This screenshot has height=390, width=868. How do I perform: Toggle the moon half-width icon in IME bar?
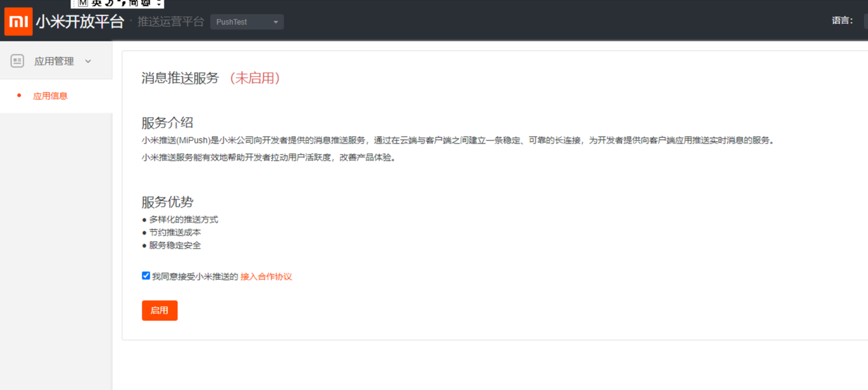coord(109,3)
